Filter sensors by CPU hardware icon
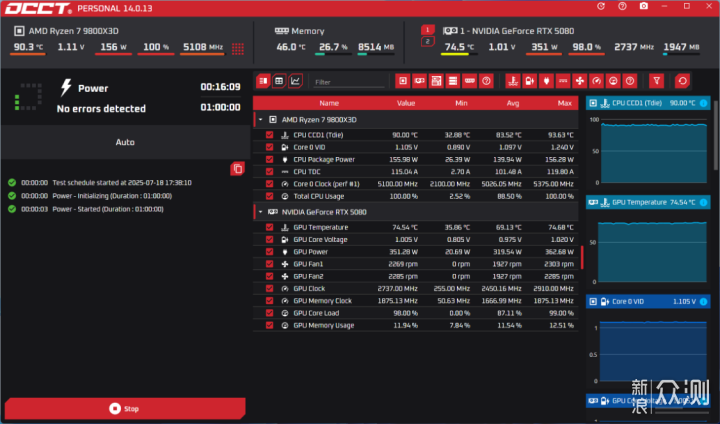720x424 pixels. point(403,81)
